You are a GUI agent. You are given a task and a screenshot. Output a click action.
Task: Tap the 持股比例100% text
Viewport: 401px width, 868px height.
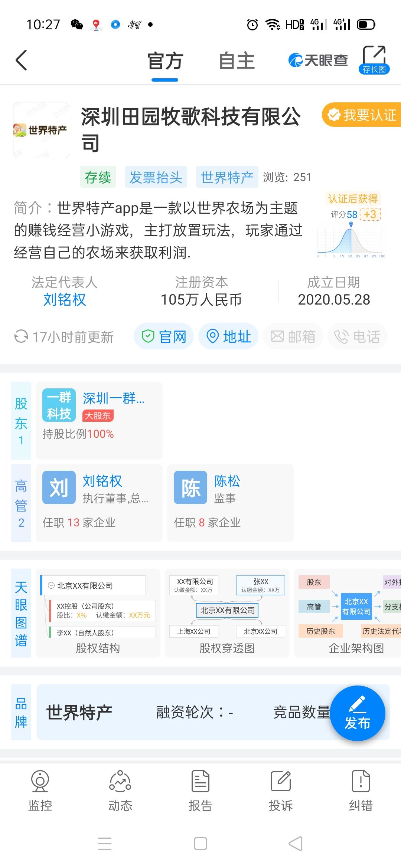(x=78, y=434)
